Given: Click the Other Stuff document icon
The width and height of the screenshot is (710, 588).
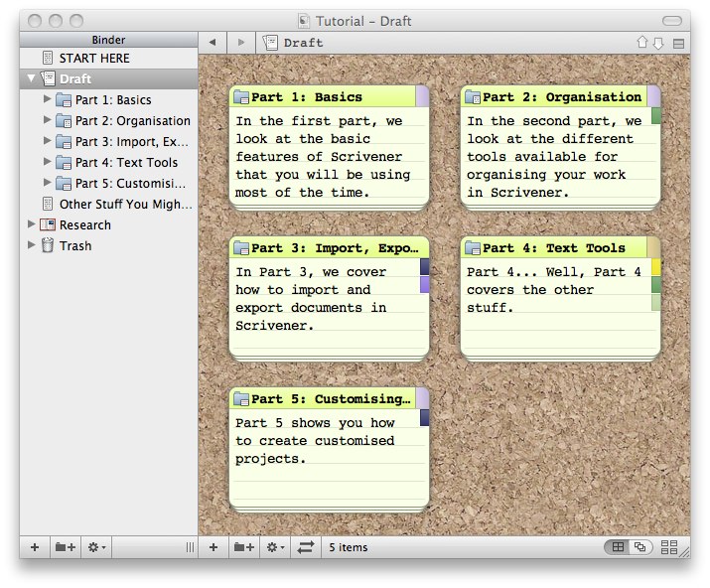Looking at the screenshot, I should [48, 204].
